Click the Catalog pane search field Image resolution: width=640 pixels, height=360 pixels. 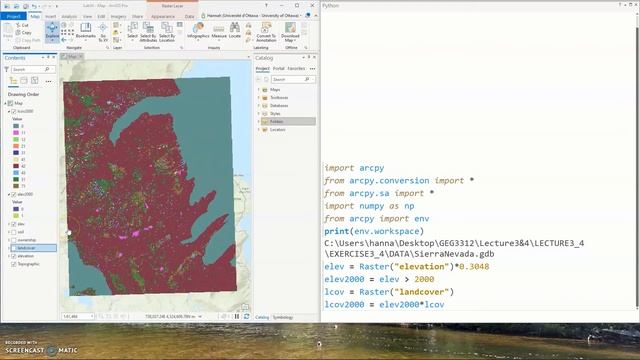[293, 79]
